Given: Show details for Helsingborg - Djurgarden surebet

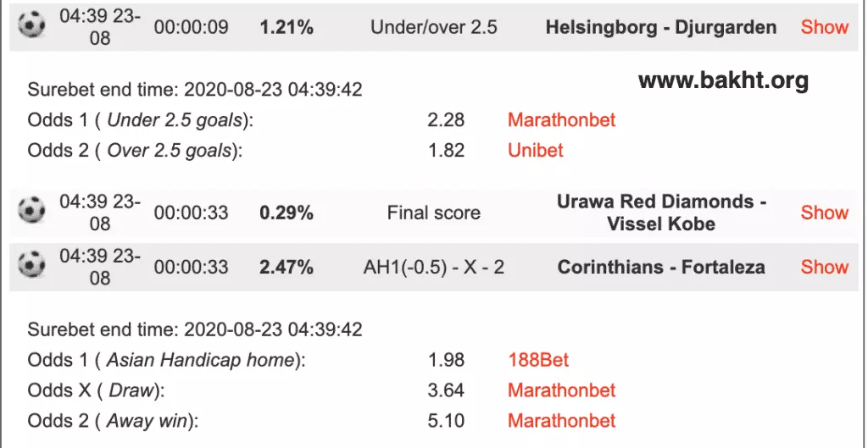Looking at the screenshot, I should click(x=824, y=26).
